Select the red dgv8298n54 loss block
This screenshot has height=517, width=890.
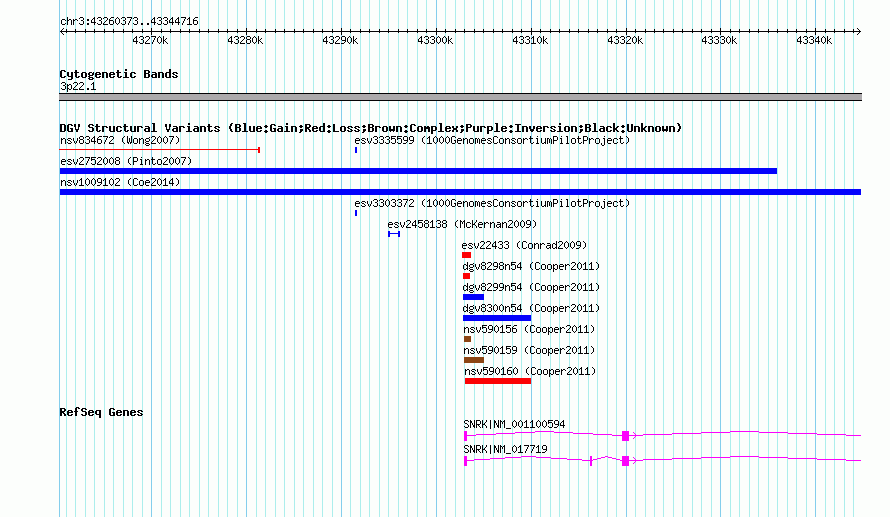click(x=467, y=276)
